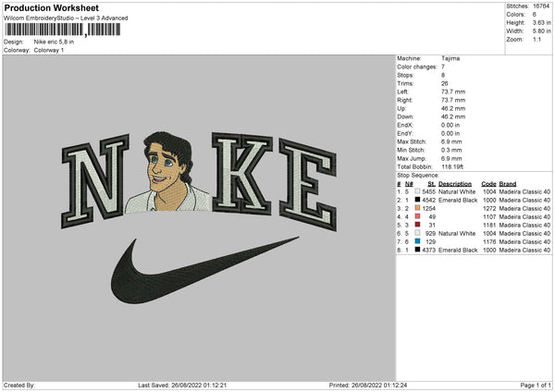Click 'Created By:' in the footer
The height and width of the screenshot is (392, 555).
[19, 385]
